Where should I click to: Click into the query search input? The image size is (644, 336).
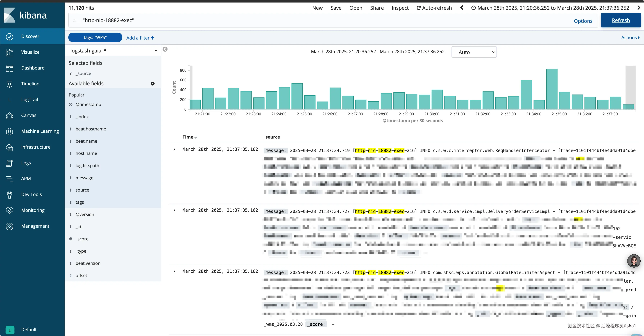point(325,20)
